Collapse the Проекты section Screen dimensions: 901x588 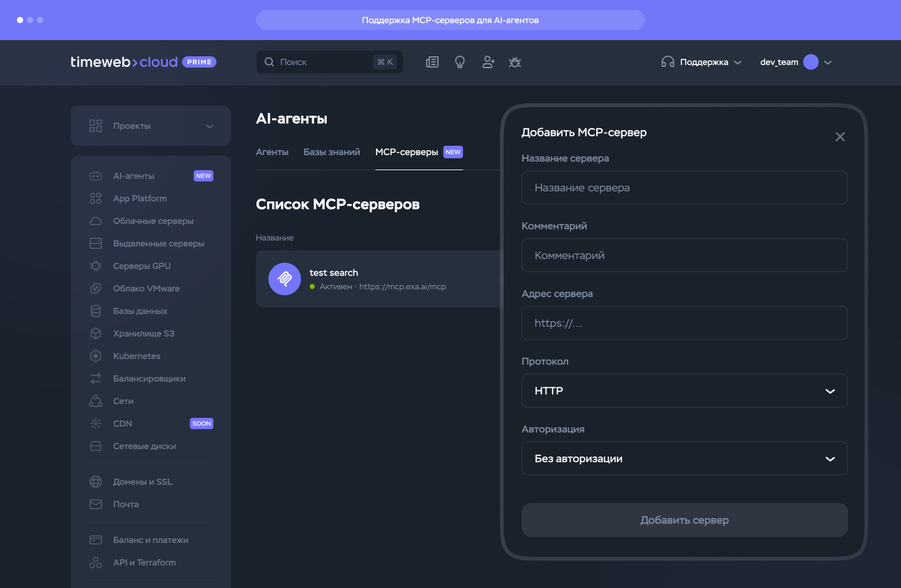pos(210,126)
